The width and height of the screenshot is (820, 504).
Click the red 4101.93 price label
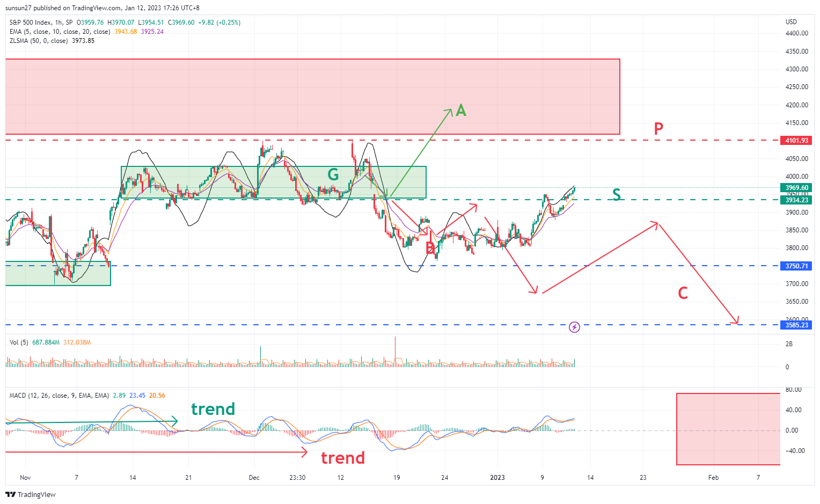[x=796, y=141]
